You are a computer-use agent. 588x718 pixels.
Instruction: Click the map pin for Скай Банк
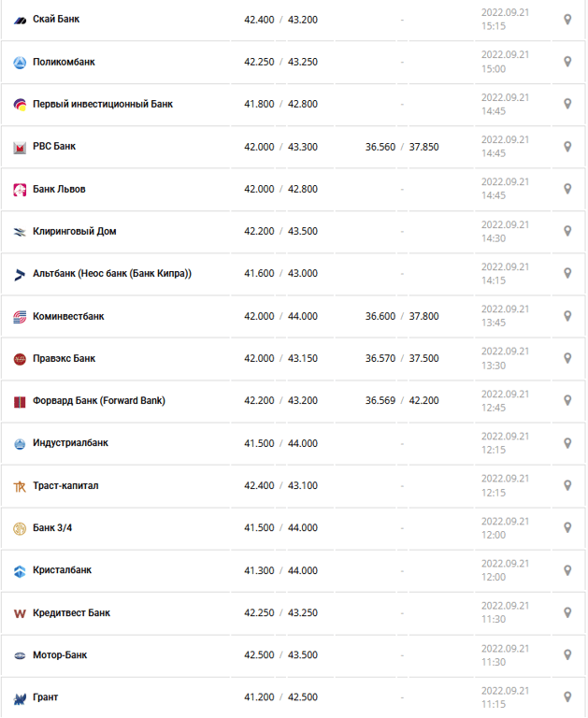click(567, 20)
